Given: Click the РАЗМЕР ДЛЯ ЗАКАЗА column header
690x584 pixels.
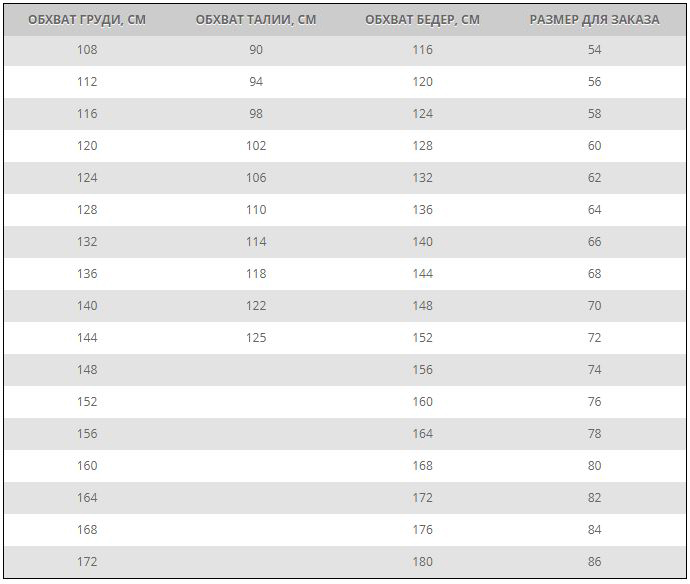Looking at the screenshot, I should [595, 20].
